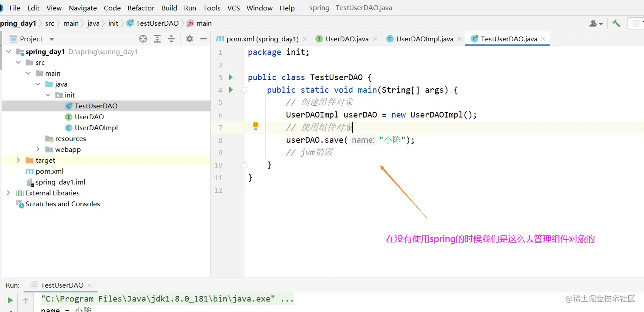Open the user account dropdown icon
This screenshot has width=644, height=312.
pos(596,23)
